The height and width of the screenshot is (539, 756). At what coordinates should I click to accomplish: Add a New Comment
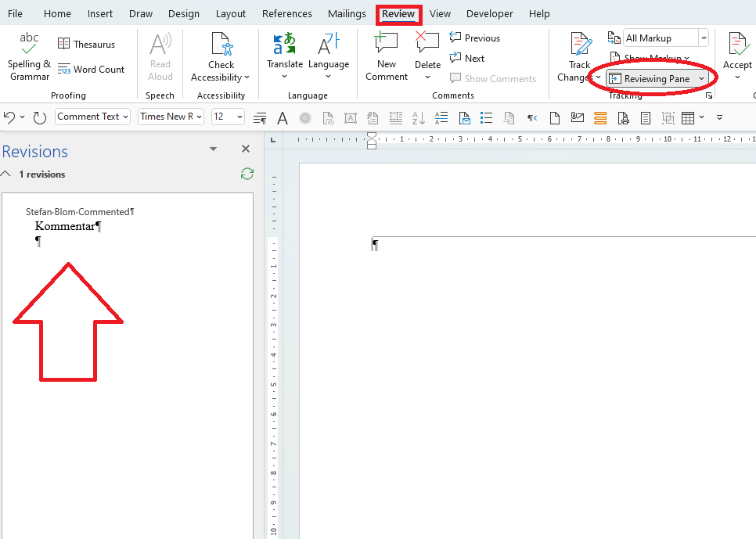click(386, 56)
